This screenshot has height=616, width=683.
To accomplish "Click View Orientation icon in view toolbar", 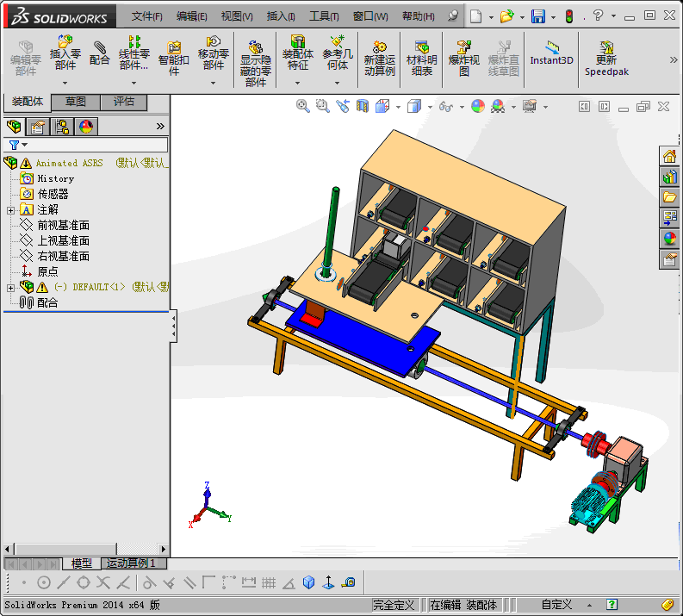I will click(382, 106).
